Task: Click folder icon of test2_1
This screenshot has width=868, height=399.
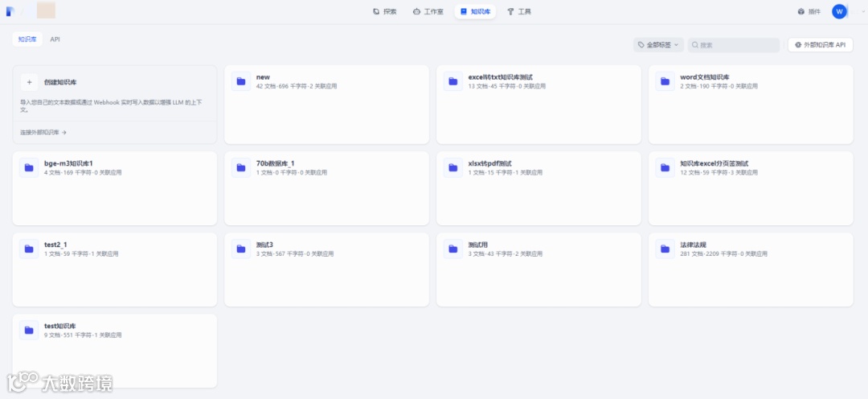Action: tap(29, 249)
